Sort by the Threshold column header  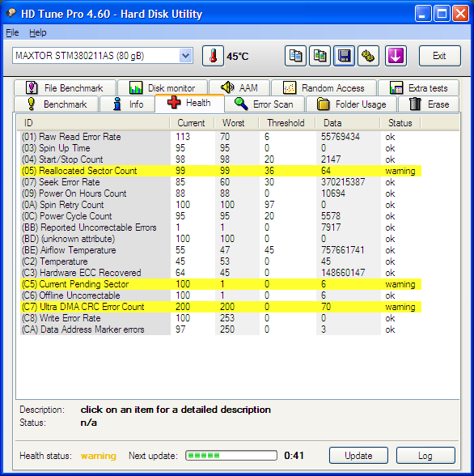pos(286,123)
